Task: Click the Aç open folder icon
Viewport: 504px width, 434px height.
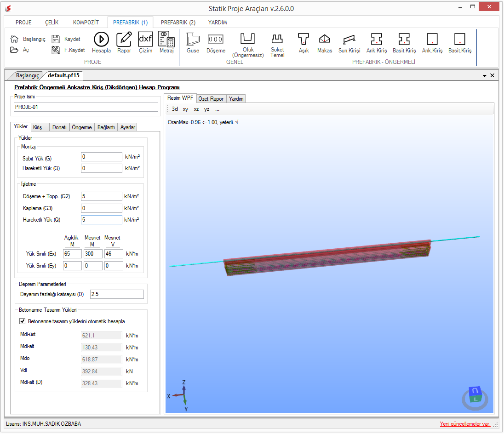Action: (x=14, y=50)
